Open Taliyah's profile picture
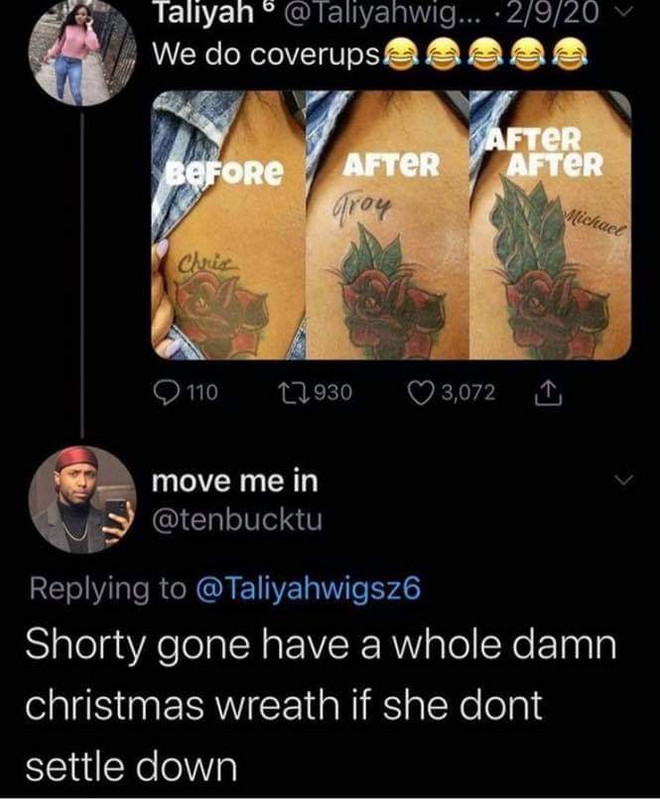The height and width of the screenshot is (800, 660). (x=83, y=53)
